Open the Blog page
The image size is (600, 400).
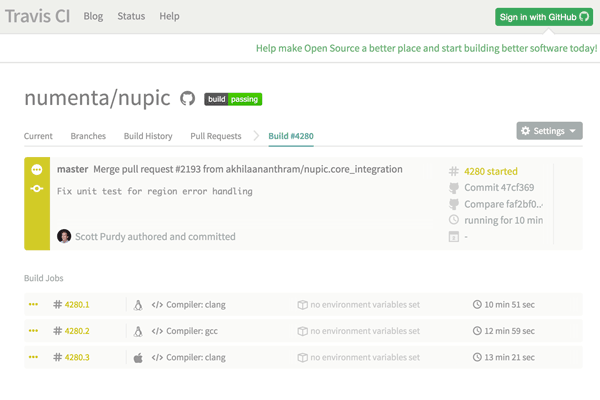pyautogui.click(x=93, y=16)
